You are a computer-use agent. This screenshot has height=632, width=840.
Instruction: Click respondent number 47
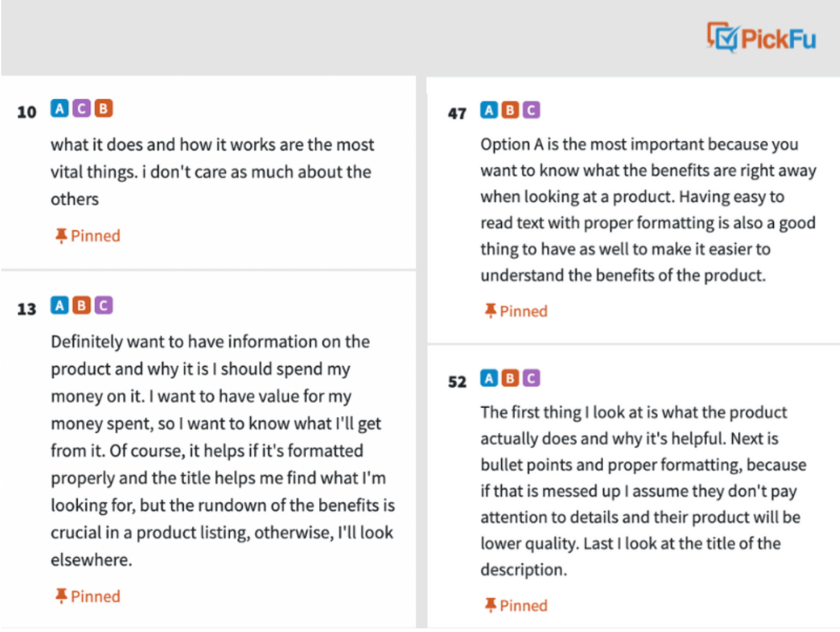(x=457, y=113)
